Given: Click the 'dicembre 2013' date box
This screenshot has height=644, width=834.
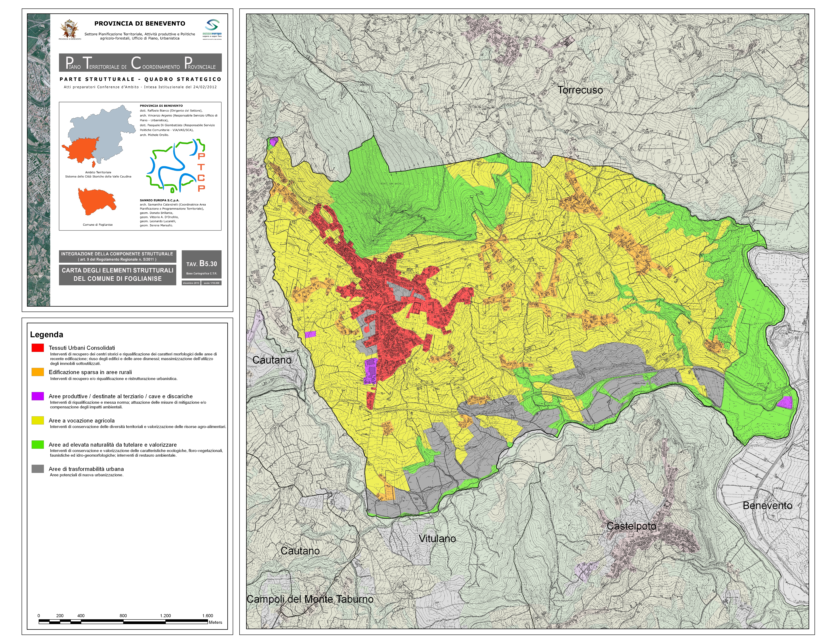Looking at the screenshot, I should click(191, 283).
